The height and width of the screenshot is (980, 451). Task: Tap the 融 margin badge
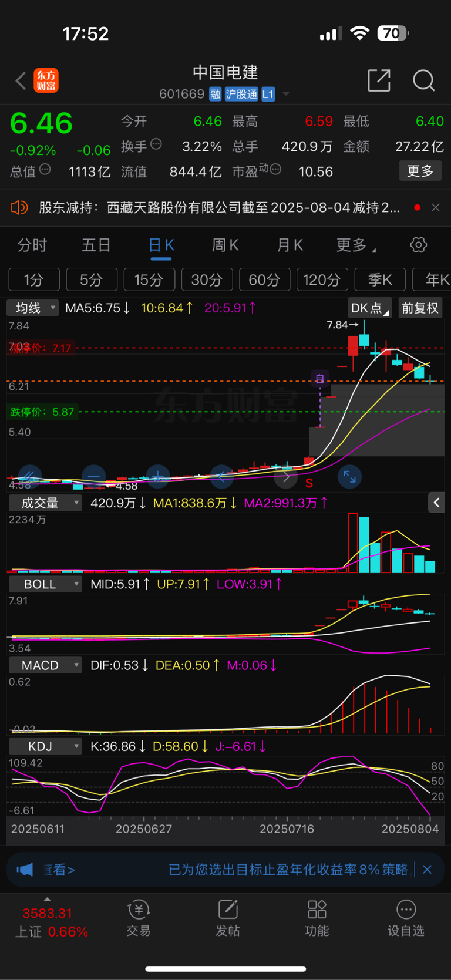(215, 94)
